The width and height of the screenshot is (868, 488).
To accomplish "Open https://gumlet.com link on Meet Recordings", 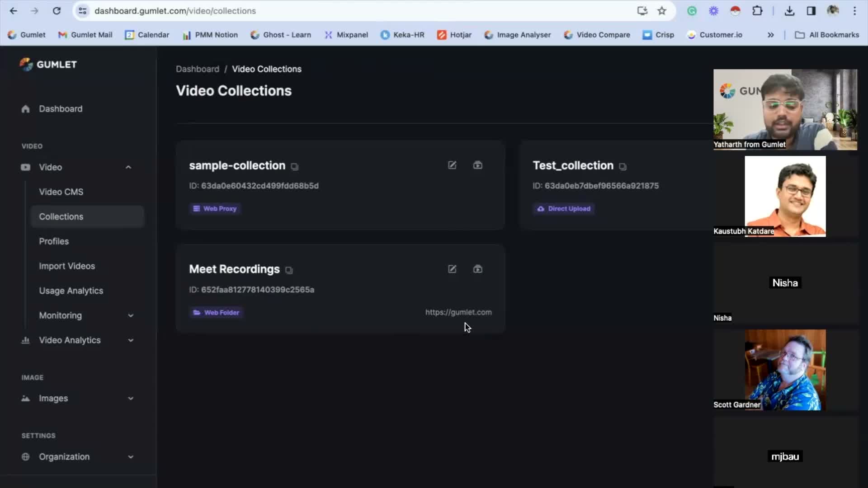I will click(458, 312).
